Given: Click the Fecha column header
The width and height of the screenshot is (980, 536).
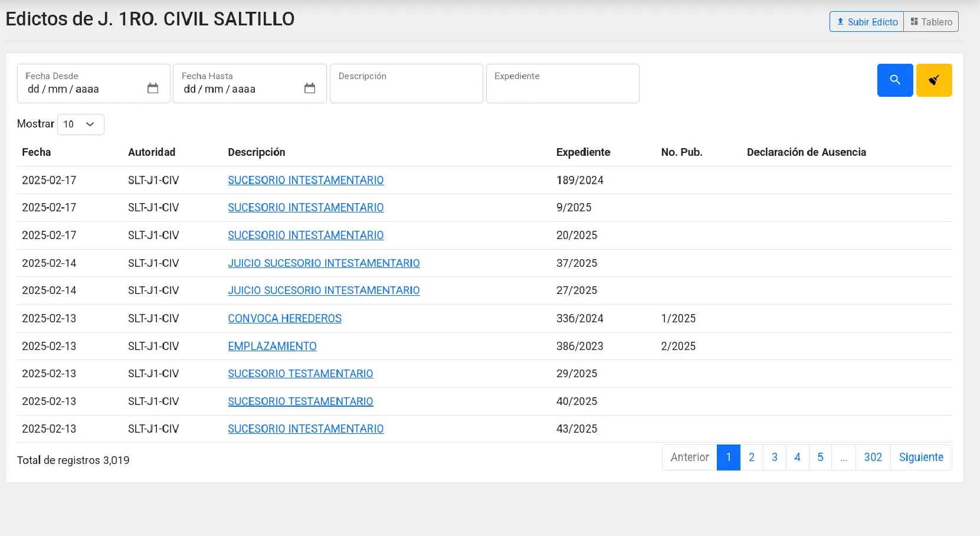Looking at the screenshot, I should 37,152.
